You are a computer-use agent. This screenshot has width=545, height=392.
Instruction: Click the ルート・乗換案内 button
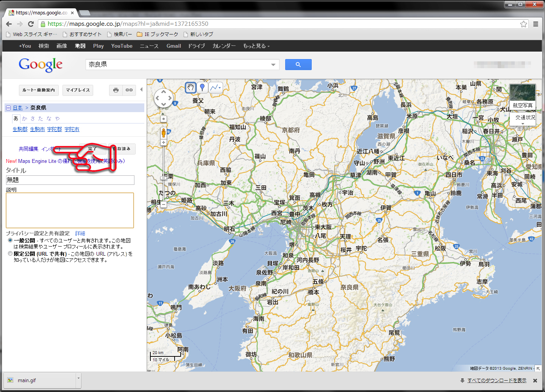click(x=39, y=90)
